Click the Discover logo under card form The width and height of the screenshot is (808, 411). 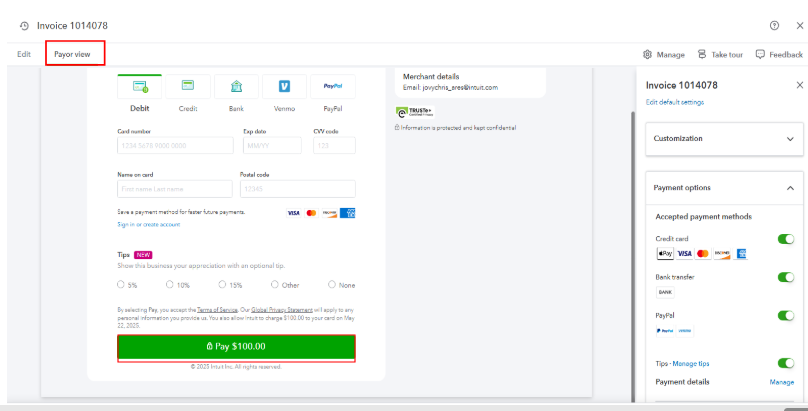[329, 213]
